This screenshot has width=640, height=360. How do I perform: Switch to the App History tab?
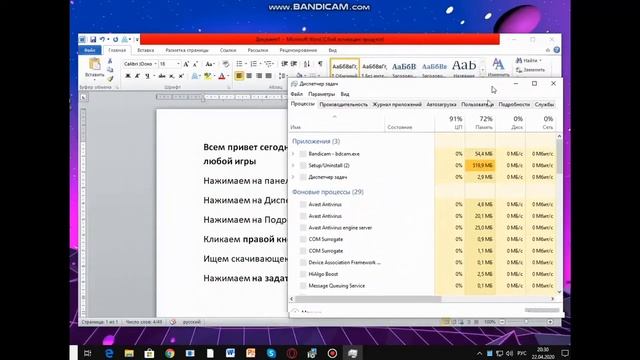pos(397,104)
